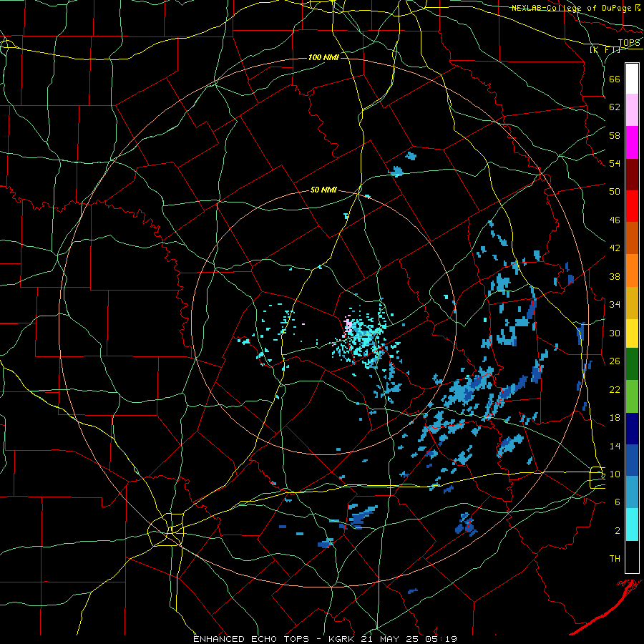
Task: Click the '21 MAY 25 05:19' timestamp
Action: [409, 639]
